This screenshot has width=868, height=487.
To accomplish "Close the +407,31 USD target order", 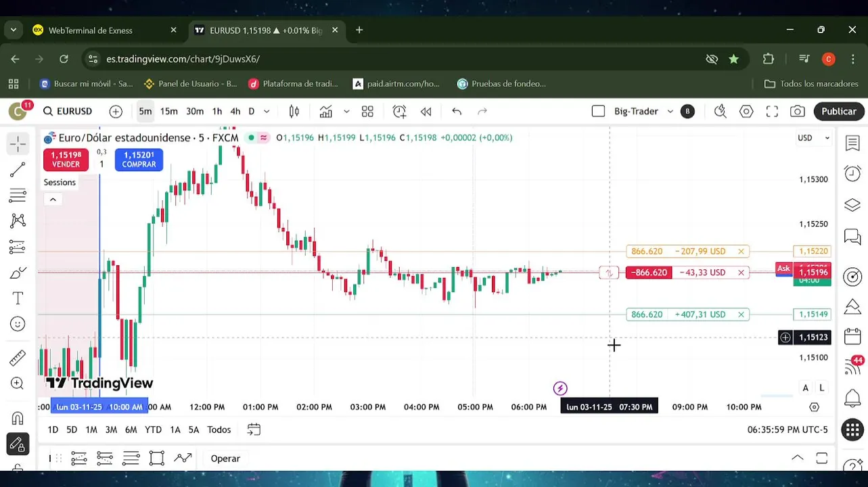I will click(x=741, y=315).
